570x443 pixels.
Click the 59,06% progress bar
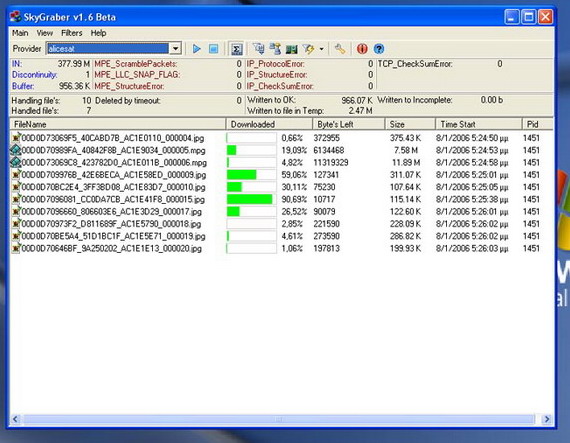coord(251,175)
